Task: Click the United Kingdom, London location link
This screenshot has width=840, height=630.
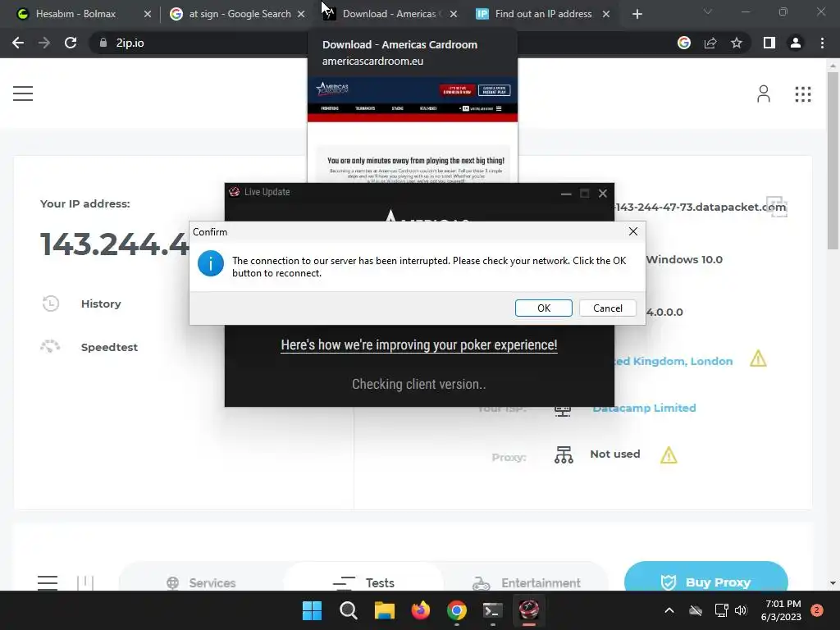Action: tap(673, 361)
